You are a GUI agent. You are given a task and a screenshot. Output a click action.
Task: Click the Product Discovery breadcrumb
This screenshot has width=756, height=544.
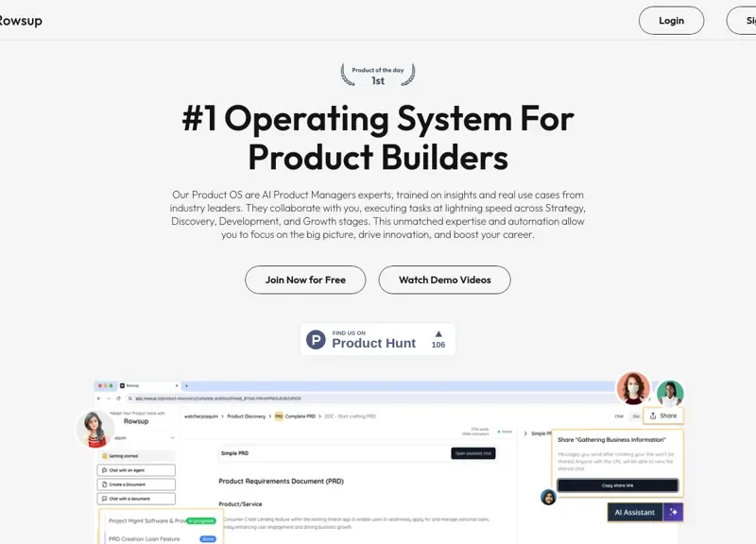coord(247,416)
